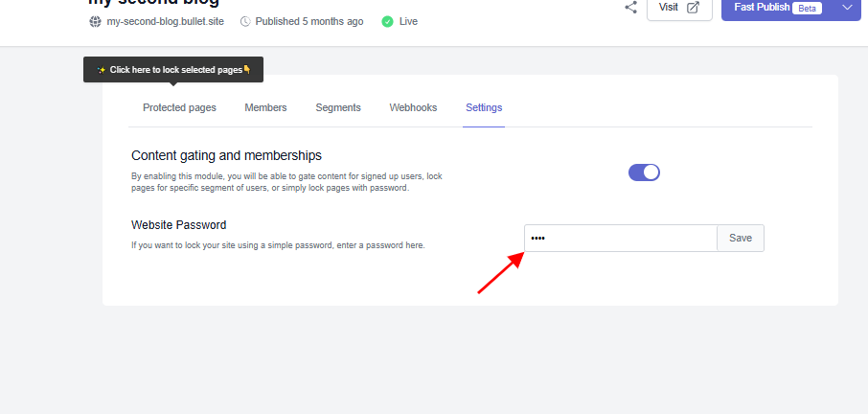The image size is (868, 414).
Task: Open the my-second-blog.bullet.site link
Action: (x=165, y=21)
